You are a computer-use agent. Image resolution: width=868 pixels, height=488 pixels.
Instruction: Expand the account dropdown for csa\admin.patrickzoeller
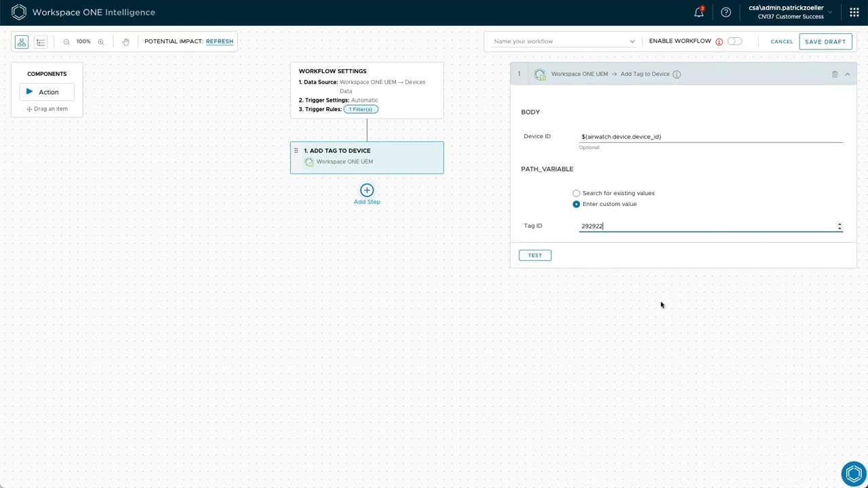[x=830, y=12]
